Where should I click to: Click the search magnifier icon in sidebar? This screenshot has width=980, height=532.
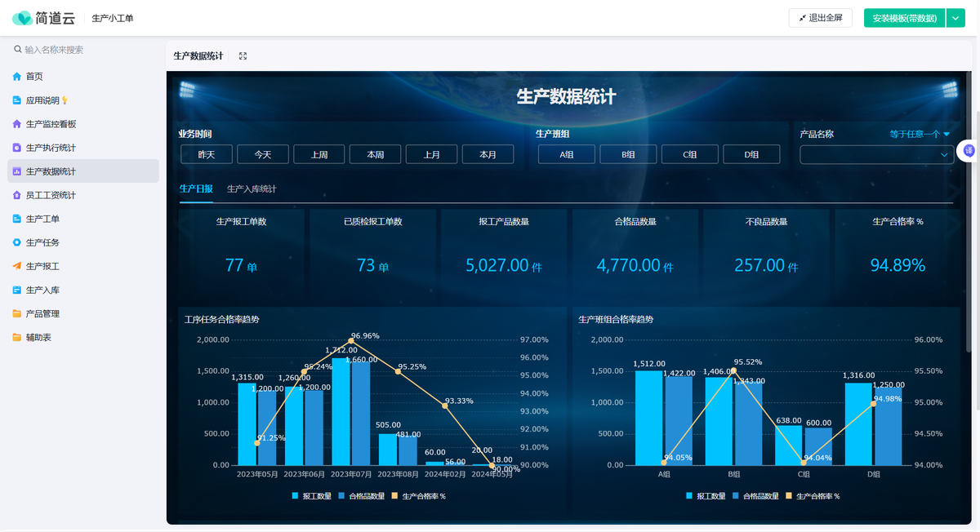point(18,50)
